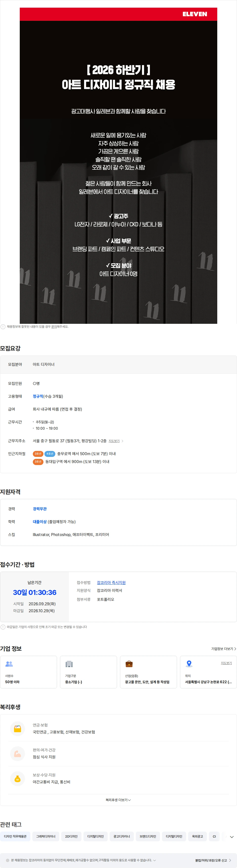Click the 4호선 subway line badge

click(50, 454)
